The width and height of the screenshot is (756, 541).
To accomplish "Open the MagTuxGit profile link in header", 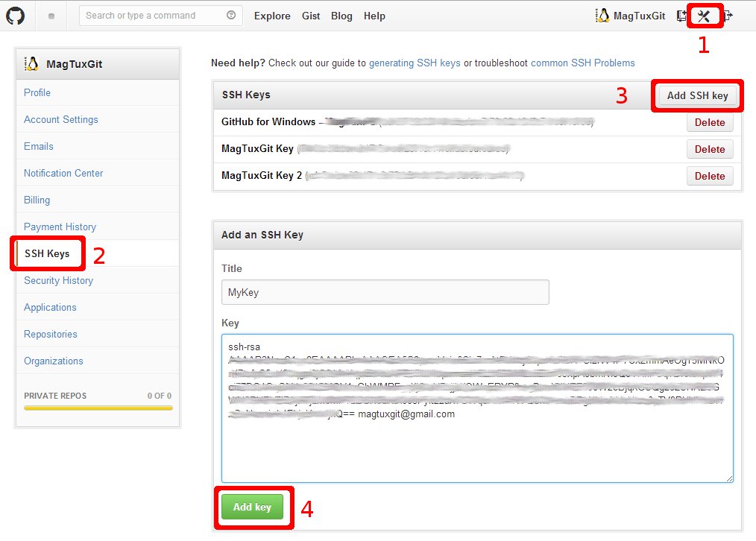I will pyautogui.click(x=640, y=16).
